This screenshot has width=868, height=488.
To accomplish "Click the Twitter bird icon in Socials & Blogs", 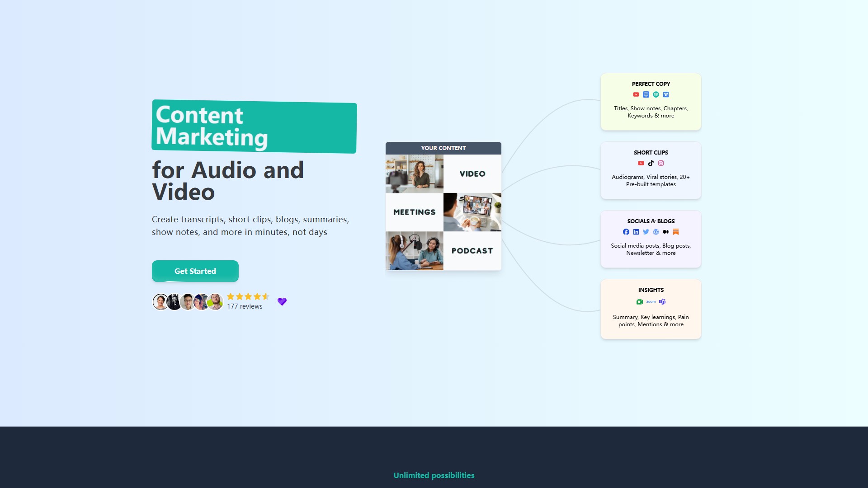I will pyautogui.click(x=646, y=232).
